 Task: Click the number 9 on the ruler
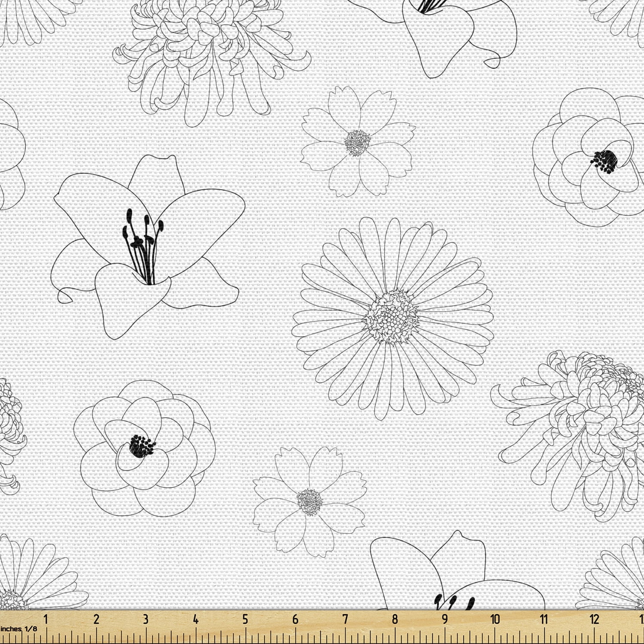[445, 619]
